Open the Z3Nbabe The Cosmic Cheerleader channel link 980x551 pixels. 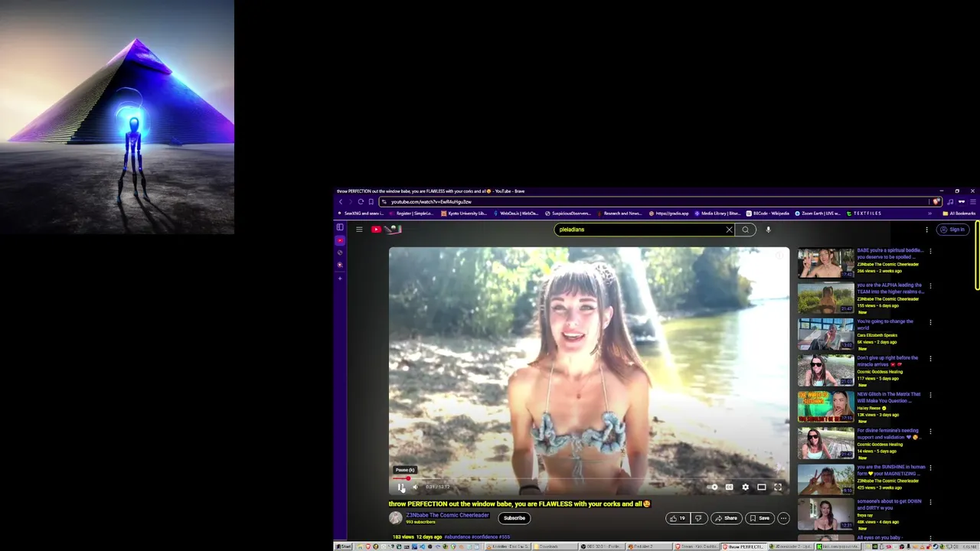click(447, 515)
